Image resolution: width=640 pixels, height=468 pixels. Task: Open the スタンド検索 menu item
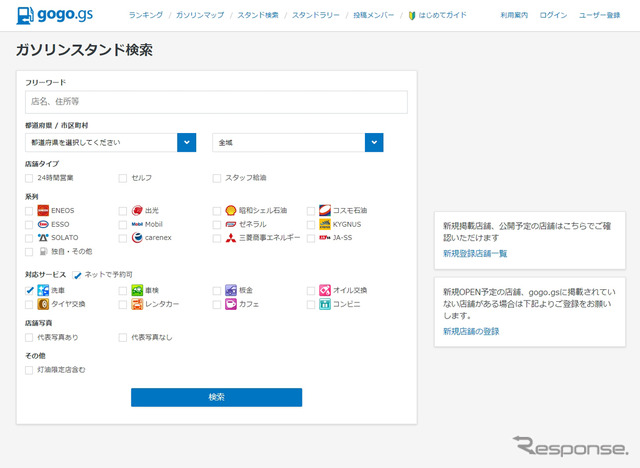(258, 15)
